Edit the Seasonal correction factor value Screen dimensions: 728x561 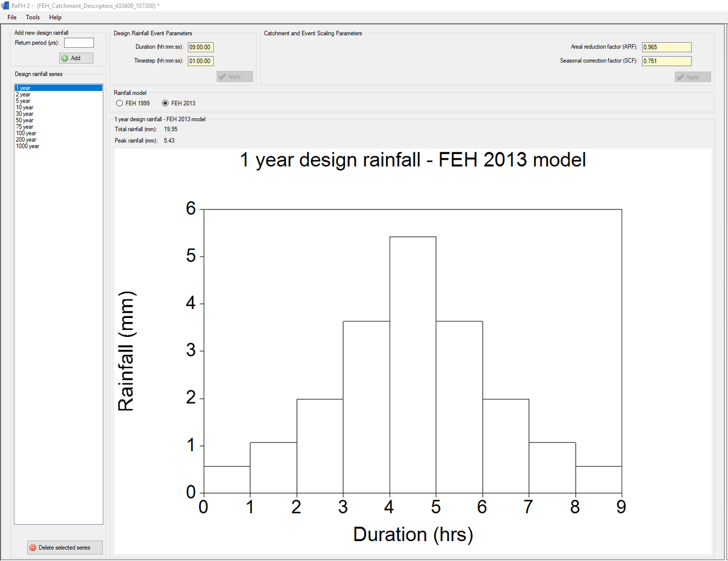(x=667, y=61)
